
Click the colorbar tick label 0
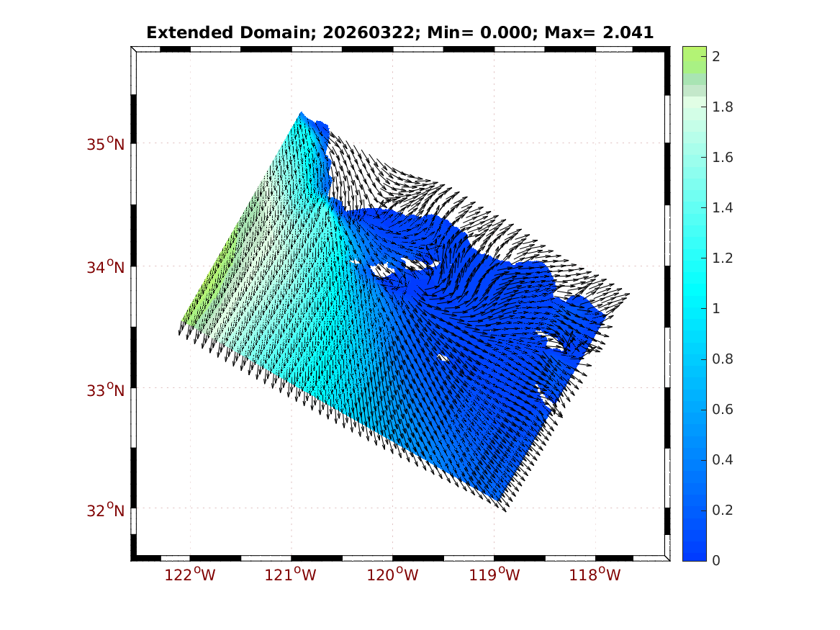click(716, 560)
